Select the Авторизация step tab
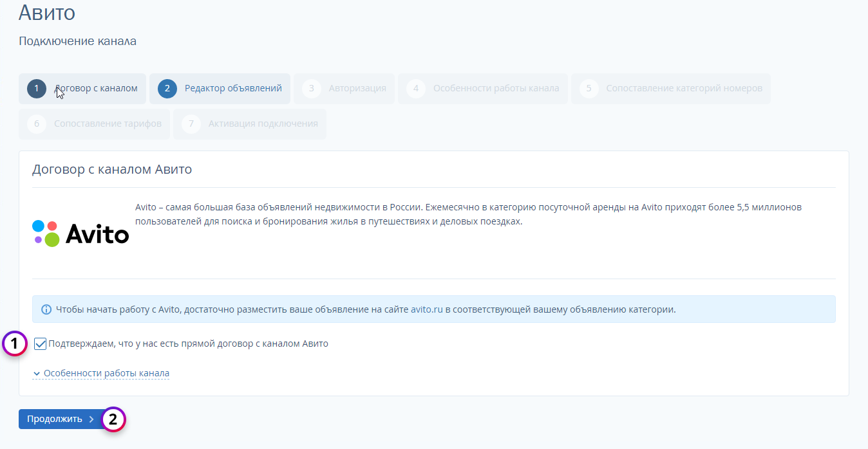The height and width of the screenshot is (449, 868). coord(357,89)
